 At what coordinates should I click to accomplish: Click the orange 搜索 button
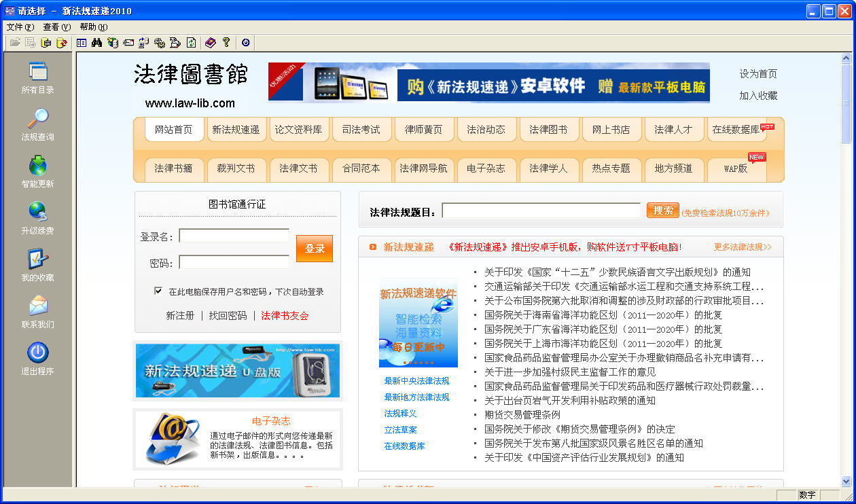point(662,211)
